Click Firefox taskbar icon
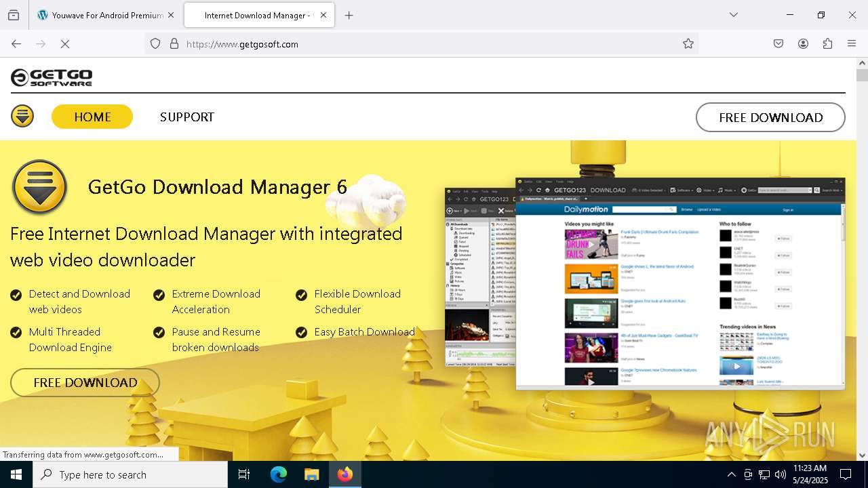Screen dimensions: 868x488 point(345,474)
